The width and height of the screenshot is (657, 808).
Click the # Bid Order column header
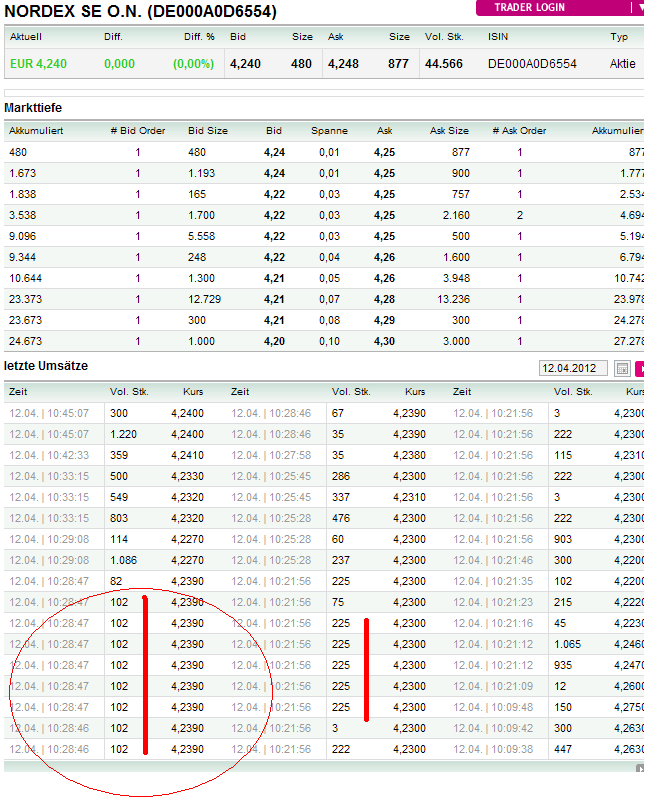pyautogui.click(x=138, y=131)
